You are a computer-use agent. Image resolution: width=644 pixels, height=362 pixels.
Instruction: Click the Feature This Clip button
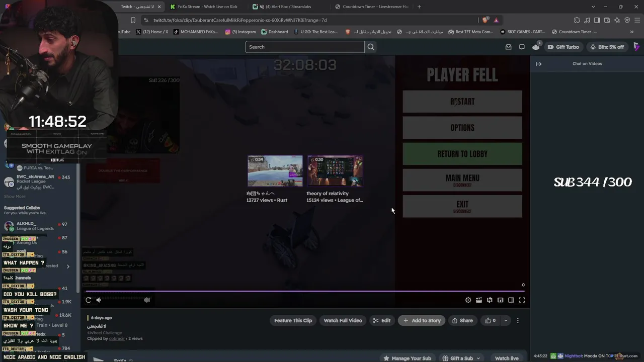click(293, 321)
